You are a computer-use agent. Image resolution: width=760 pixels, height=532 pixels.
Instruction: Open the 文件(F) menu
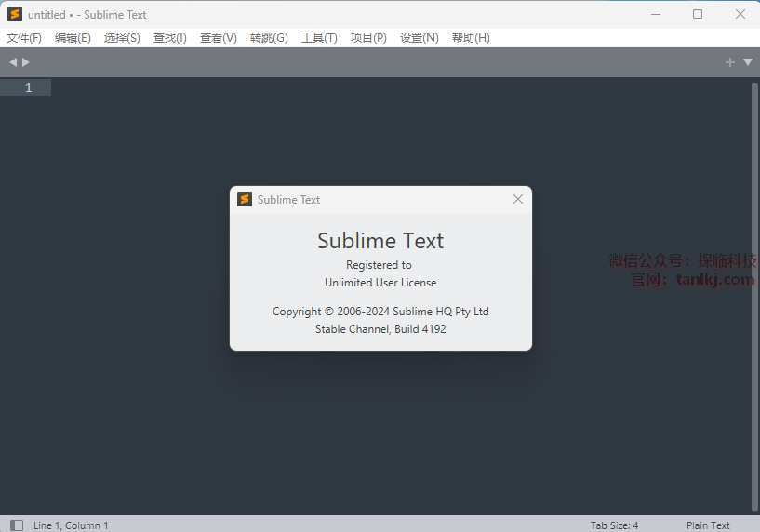click(24, 38)
